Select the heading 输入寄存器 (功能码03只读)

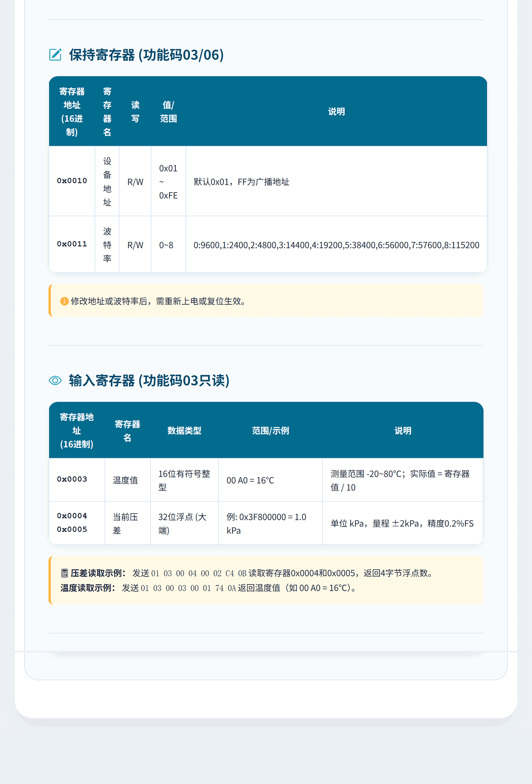[149, 380]
